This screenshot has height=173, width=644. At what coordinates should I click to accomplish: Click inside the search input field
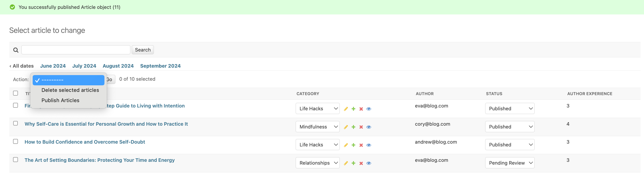coord(76,49)
